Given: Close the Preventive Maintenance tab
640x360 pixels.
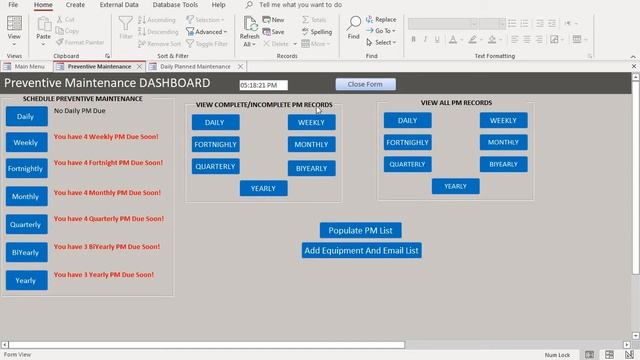Looking at the screenshot, I should (x=140, y=67).
